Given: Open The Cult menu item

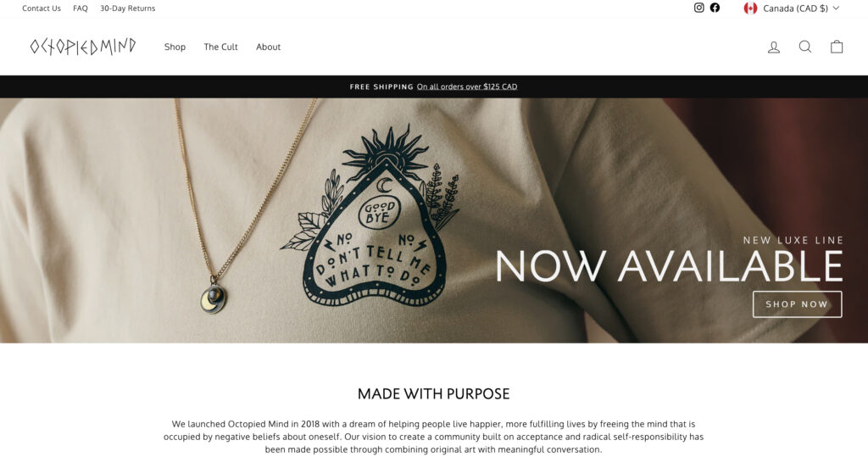Looking at the screenshot, I should click(x=221, y=47).
